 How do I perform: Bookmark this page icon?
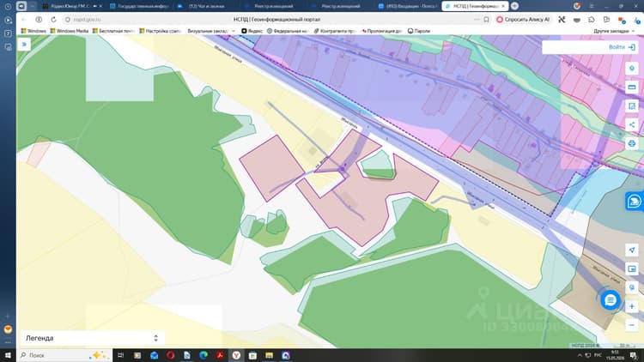point(486,19)
